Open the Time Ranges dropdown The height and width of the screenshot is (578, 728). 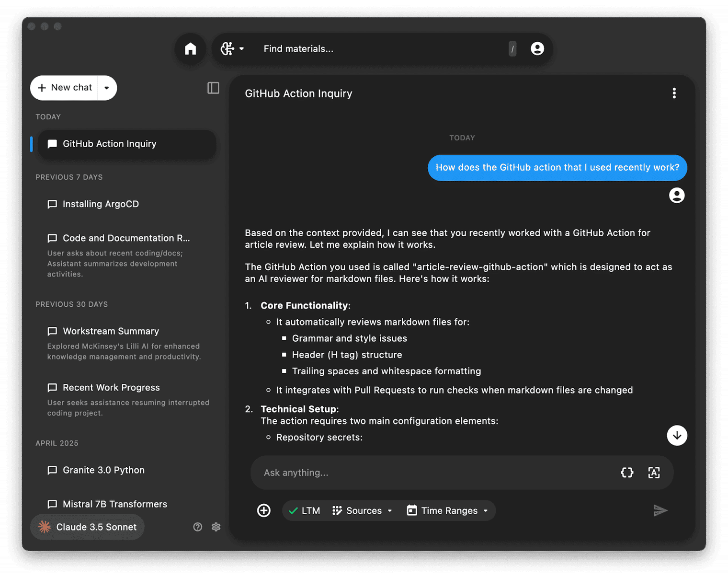tap(447, 510)
